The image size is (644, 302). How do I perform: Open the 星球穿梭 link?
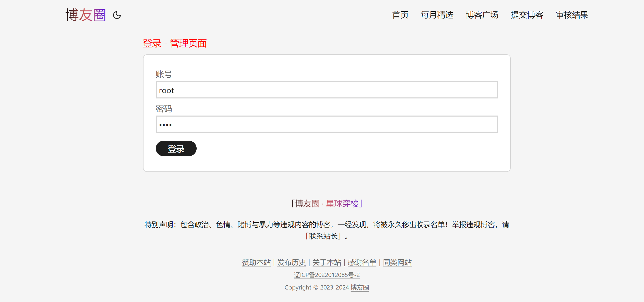point(342,204)
